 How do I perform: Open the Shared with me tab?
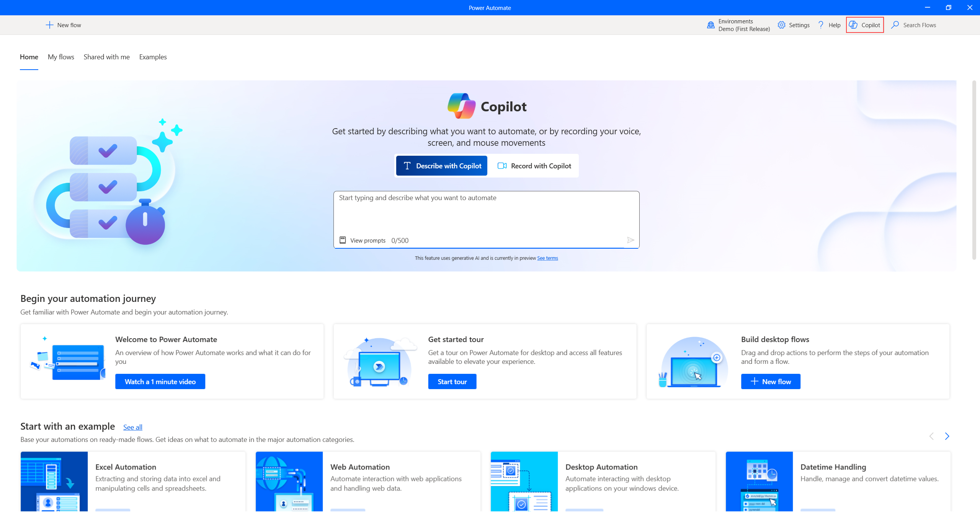click(106, 57)
